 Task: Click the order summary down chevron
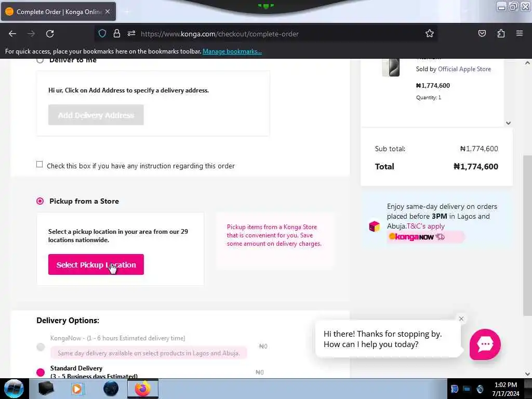[x=508, y=123]
